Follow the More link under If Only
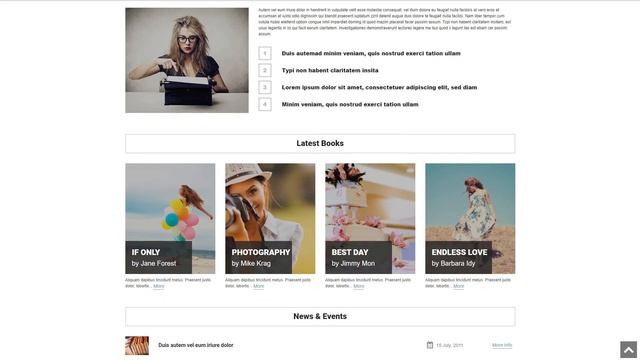The image size is (640, 360). (x=158, y=286)
